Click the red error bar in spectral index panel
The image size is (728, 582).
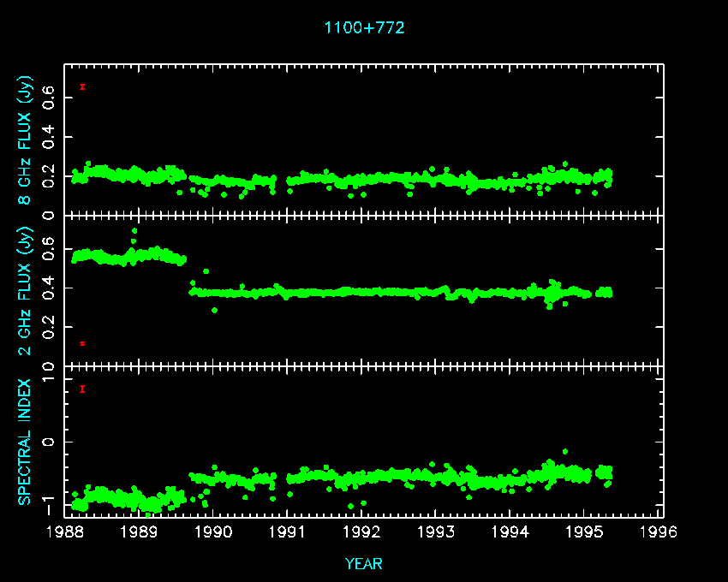[x=82, y=389]
